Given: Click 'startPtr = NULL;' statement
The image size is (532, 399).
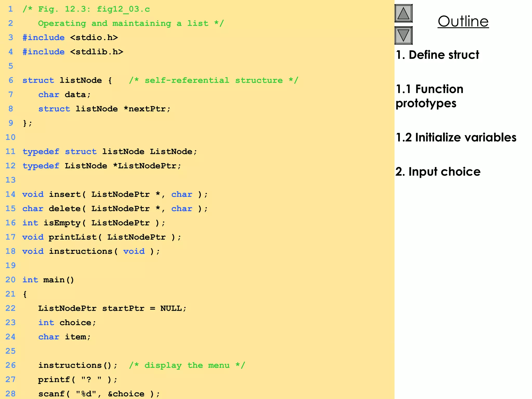Looking at the screenshot, I should 144,308.
